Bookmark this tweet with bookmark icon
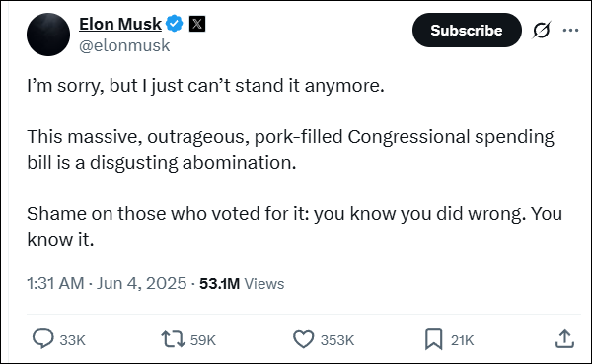This screenshot has width=592, height=364. click(x=433, y=339)
